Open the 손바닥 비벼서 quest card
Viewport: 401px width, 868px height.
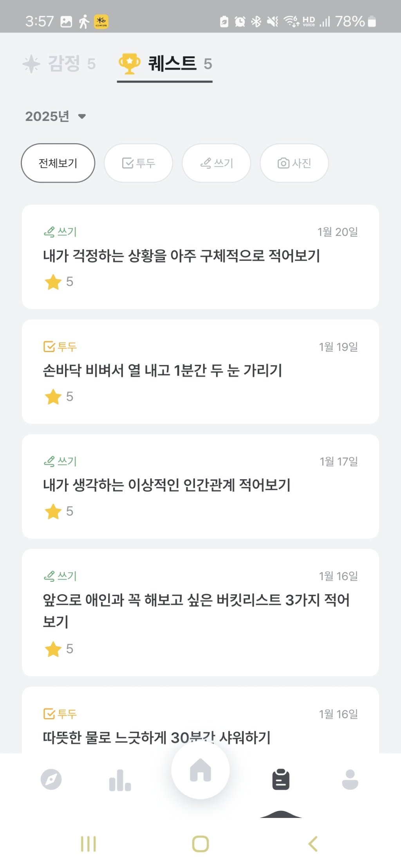pos(200,371)
